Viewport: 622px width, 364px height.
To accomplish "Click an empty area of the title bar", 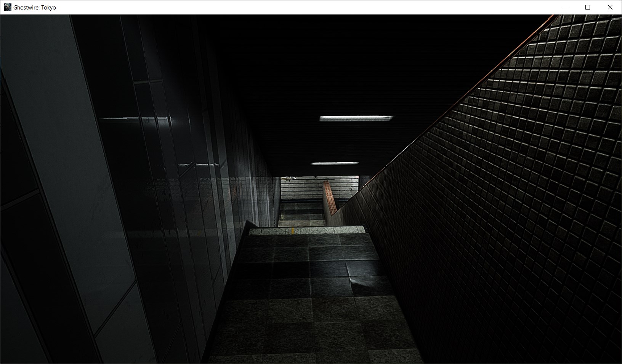I will pyautogui.click(x=305, y=7).
